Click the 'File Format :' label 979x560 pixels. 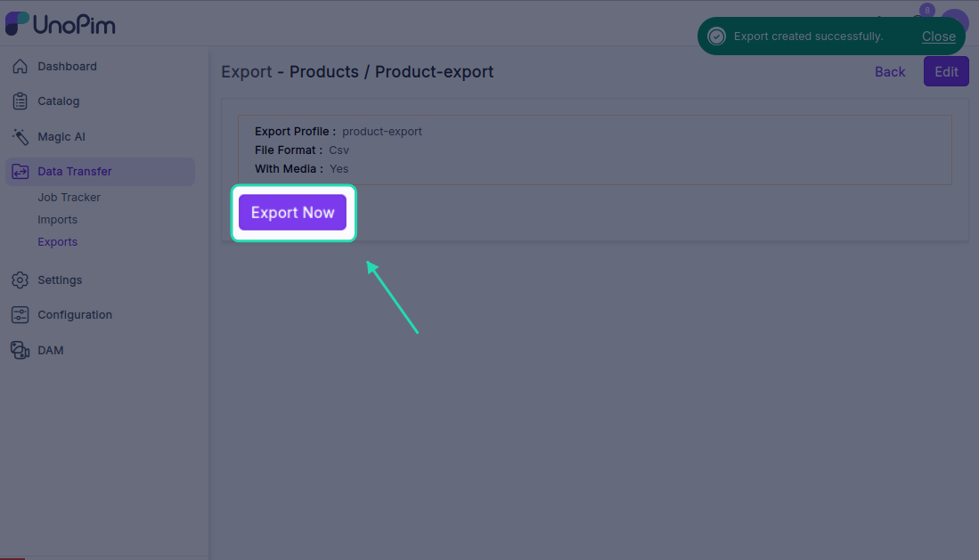point(289,150)
